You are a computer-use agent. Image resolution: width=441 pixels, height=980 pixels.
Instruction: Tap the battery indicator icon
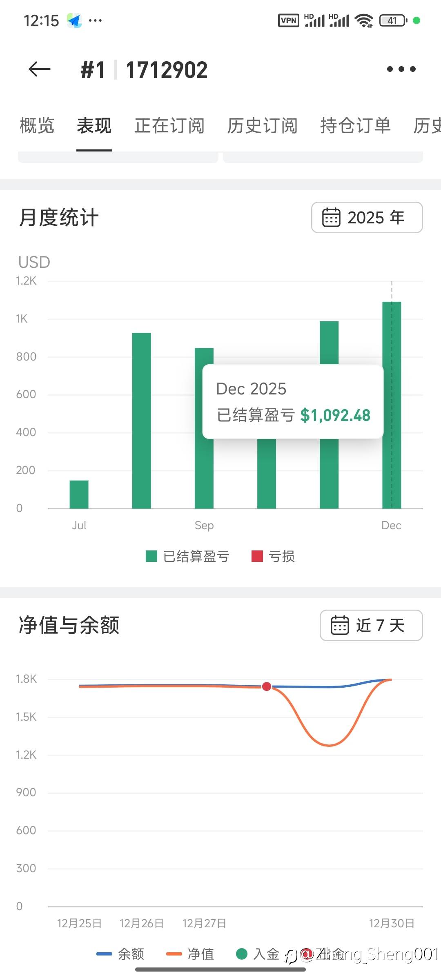393,20
